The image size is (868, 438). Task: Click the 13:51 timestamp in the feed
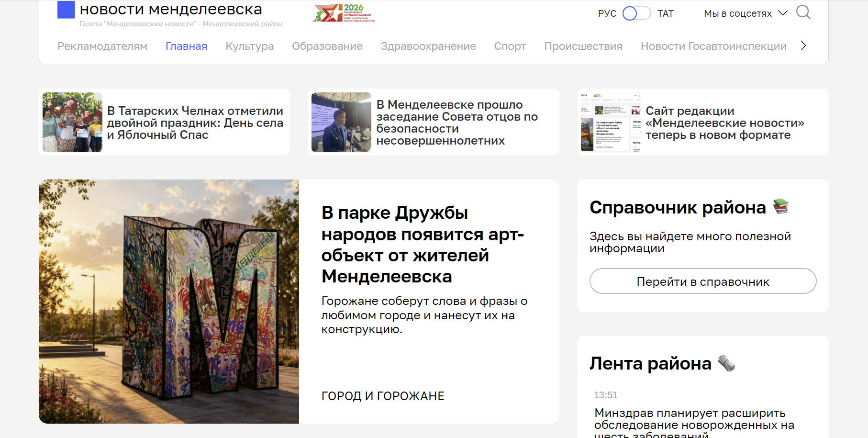tap(606, 395)
